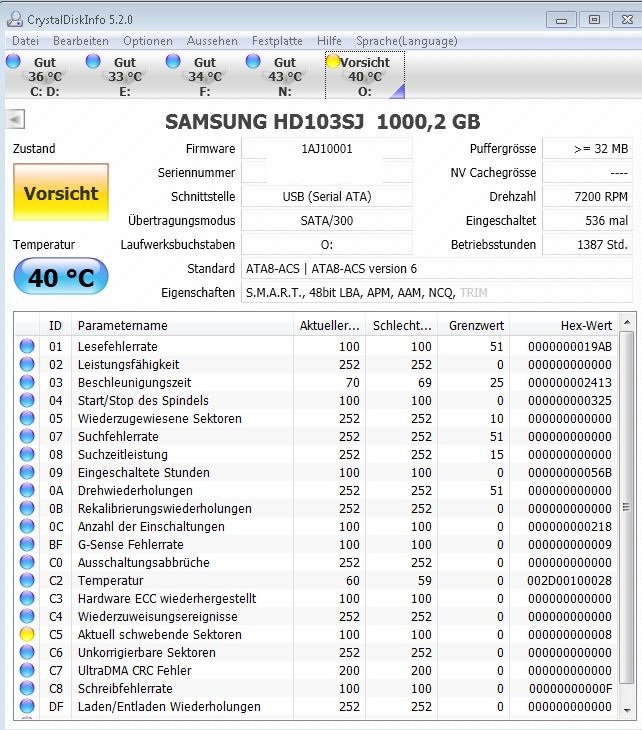This screenshot has width=642, height=730.
Task: Select the O: drive tab with Vorsicht status
Action: coord(365,75)
